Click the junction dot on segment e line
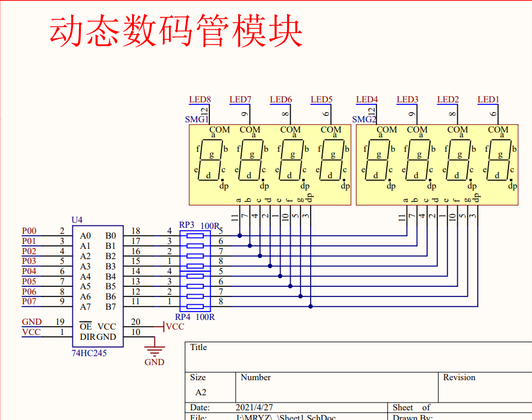532x420 pixels. pos(280,276)
